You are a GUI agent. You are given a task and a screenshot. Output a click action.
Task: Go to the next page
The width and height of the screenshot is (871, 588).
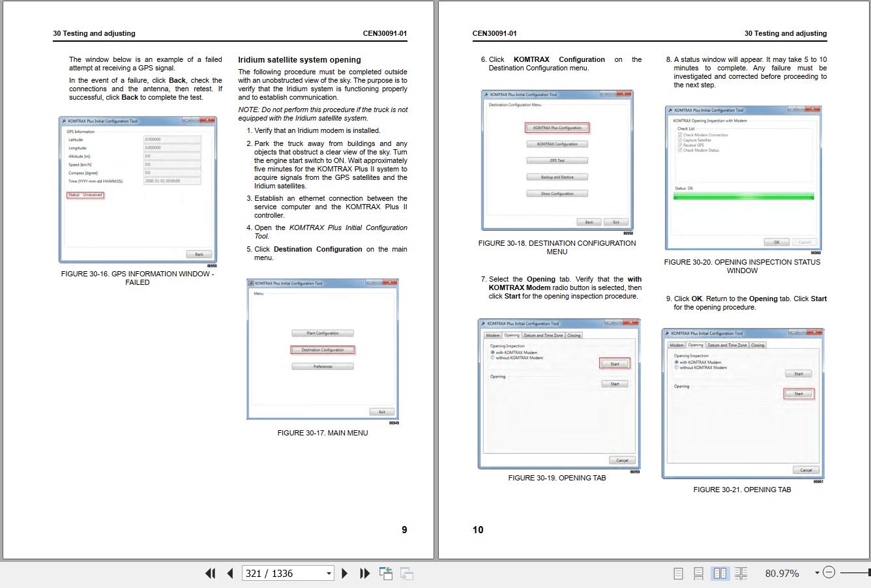[345, 573]
